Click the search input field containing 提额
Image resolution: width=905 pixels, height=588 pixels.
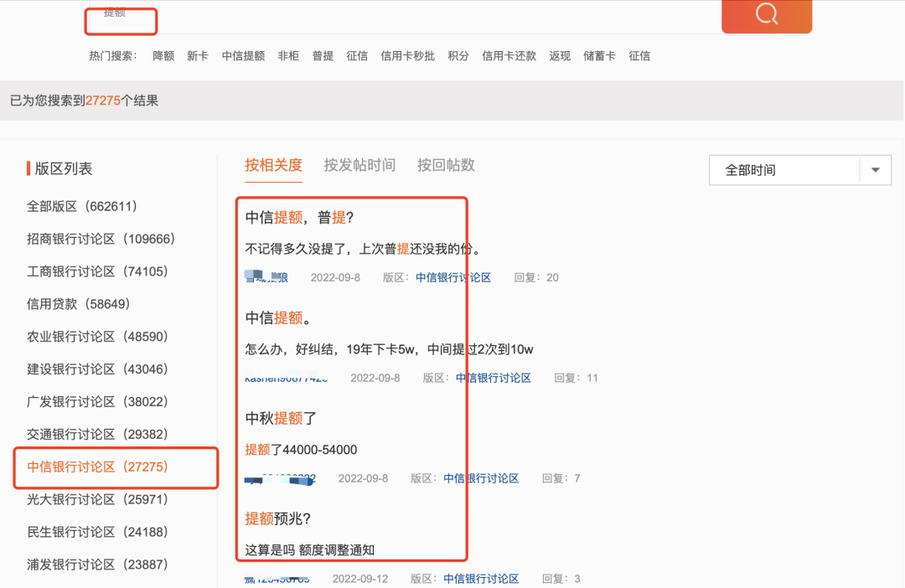pyautogui.click(x=404, y=16)
